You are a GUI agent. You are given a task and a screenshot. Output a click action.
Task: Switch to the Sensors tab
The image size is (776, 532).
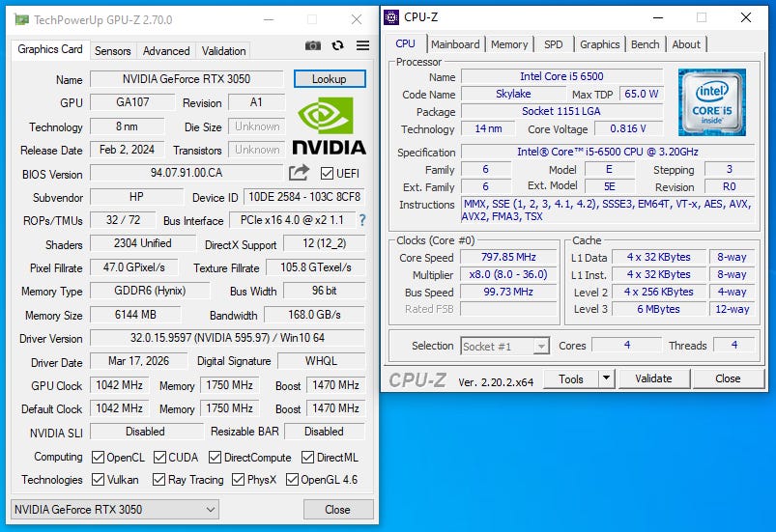pyautogui.click(x=113, y=51)
